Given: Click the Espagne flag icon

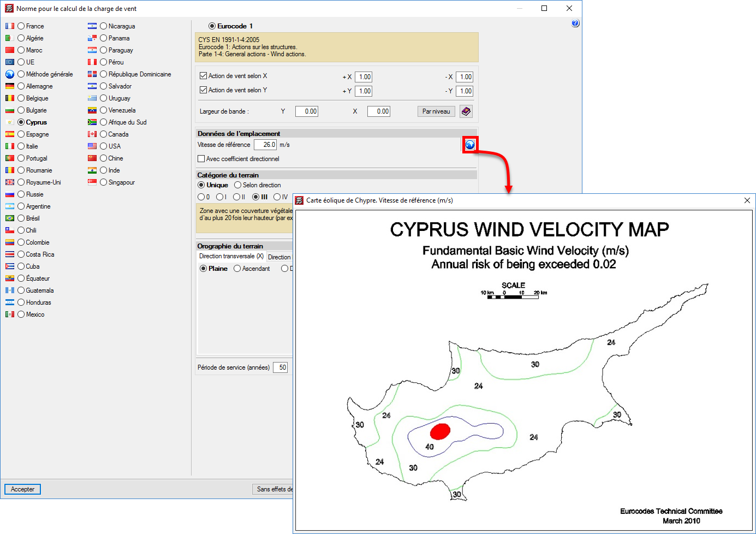Looking at the screenshot, I should coord(10,134).
